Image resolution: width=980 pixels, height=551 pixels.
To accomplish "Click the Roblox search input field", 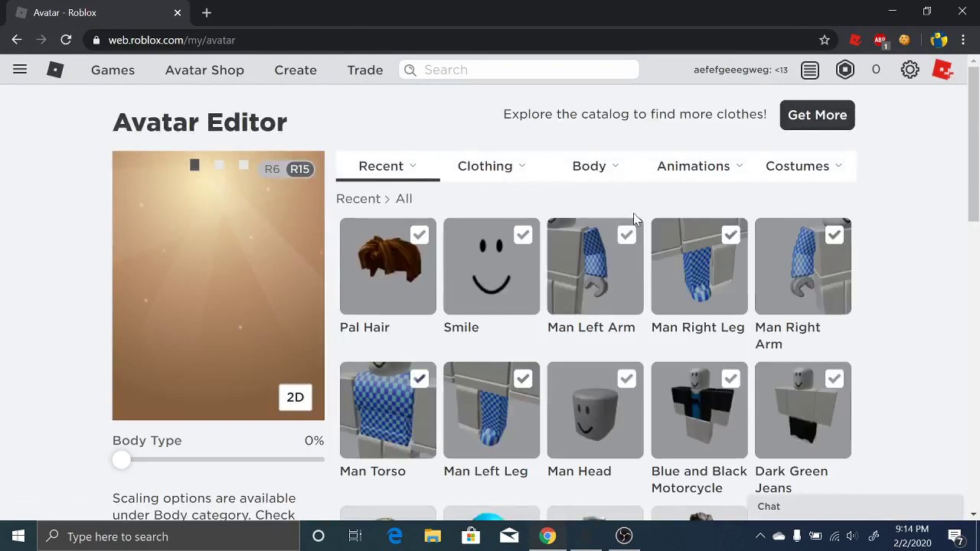I will (x=519, y=70).
